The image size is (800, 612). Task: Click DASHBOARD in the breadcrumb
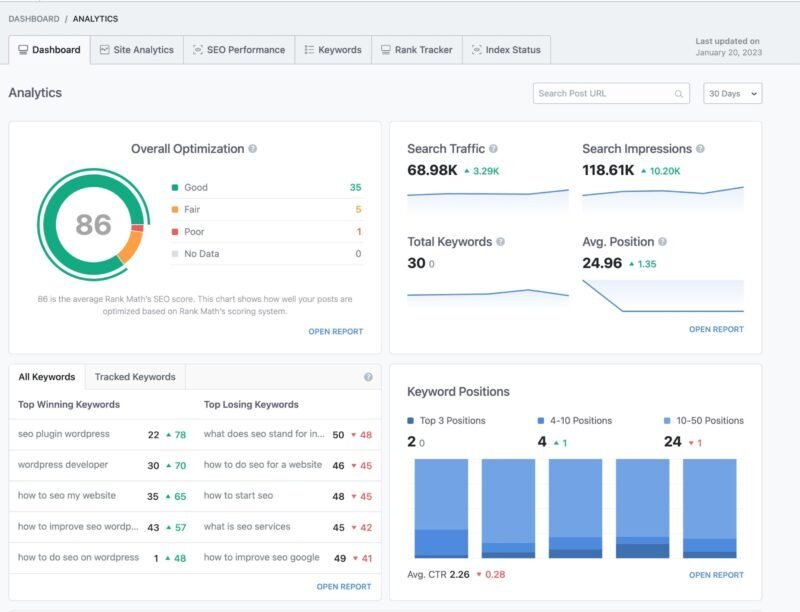[34, 19]
